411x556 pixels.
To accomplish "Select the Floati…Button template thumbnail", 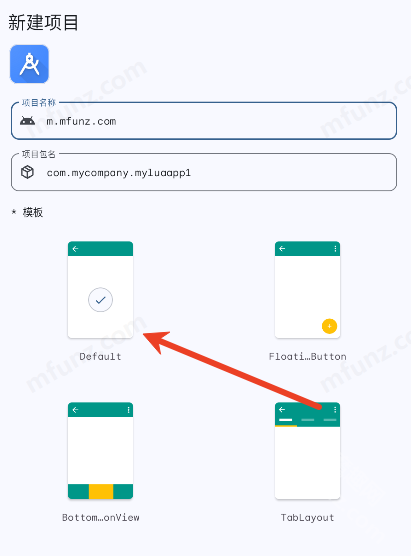I will (x=307, y=290).
